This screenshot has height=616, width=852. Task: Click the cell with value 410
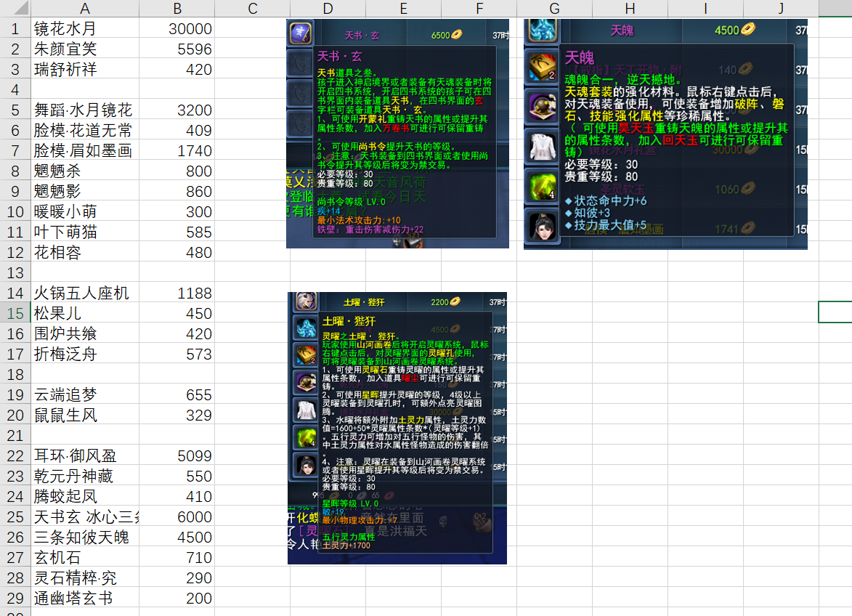tap(177, 496)
